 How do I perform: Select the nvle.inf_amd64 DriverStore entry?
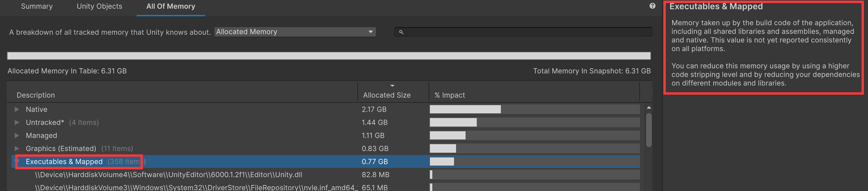195,187
